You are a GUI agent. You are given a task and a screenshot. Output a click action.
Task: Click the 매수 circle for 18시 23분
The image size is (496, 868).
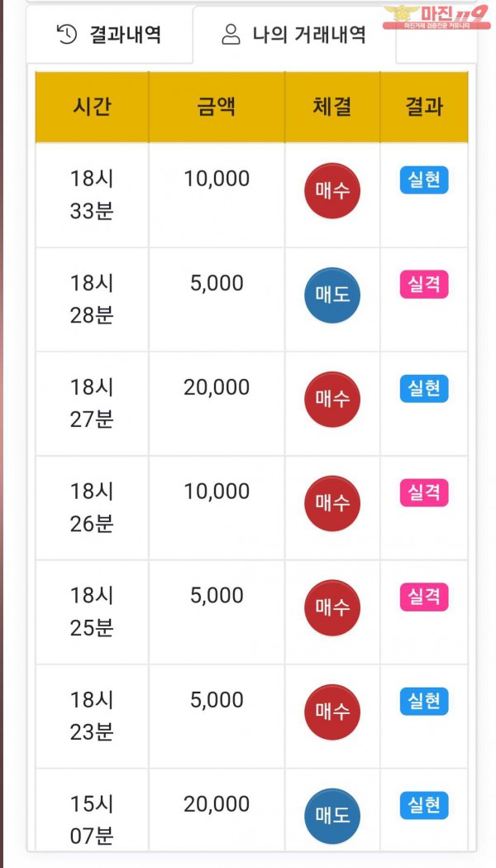[332, 712]
